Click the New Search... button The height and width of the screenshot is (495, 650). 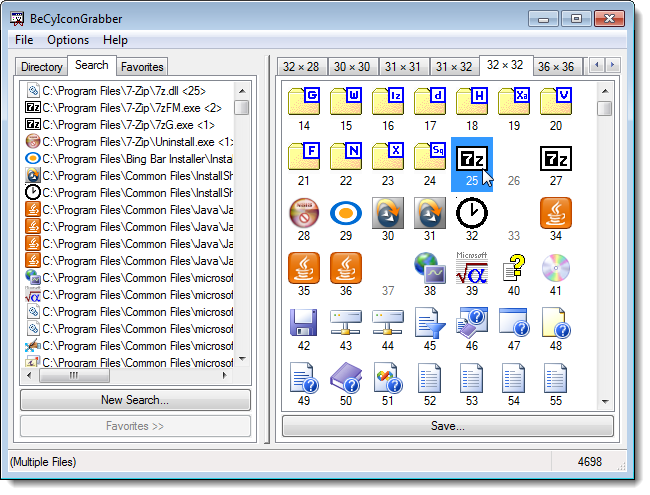tap(135, 400)
